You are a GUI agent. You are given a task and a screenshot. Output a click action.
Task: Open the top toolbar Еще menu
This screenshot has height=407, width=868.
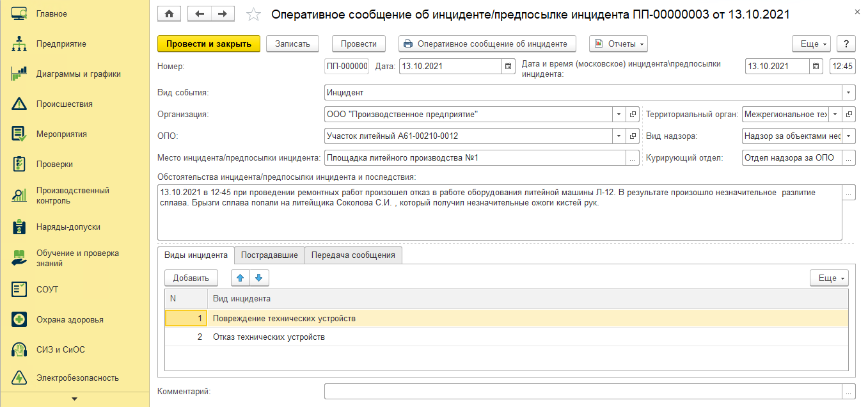(811, 44)
